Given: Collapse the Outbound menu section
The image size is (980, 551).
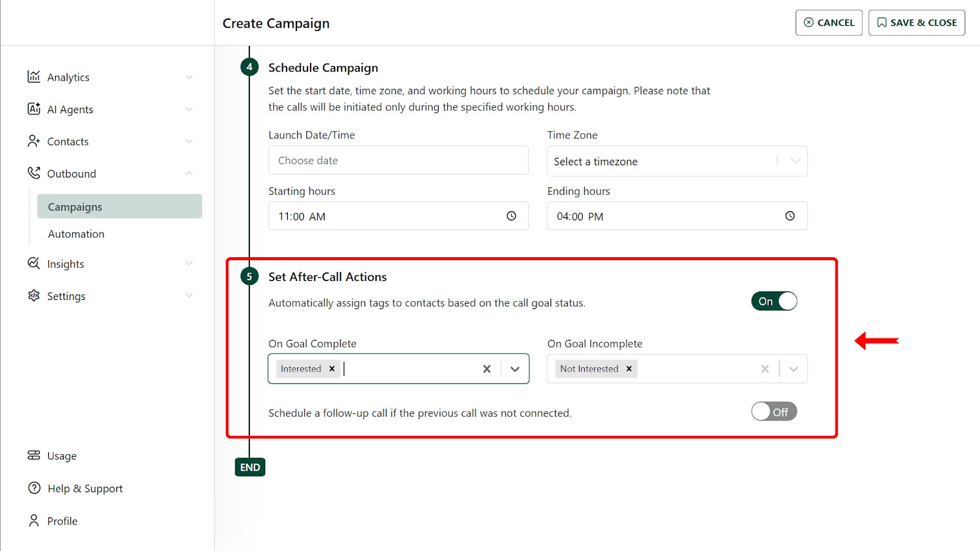Looking at the screenshot, I should 189,173.
